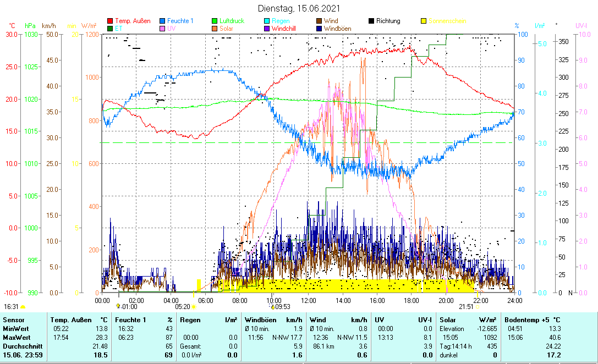Click the blue Feuchte 1 legend swatch
Screen dimensions: 598x364
point(162,21)
